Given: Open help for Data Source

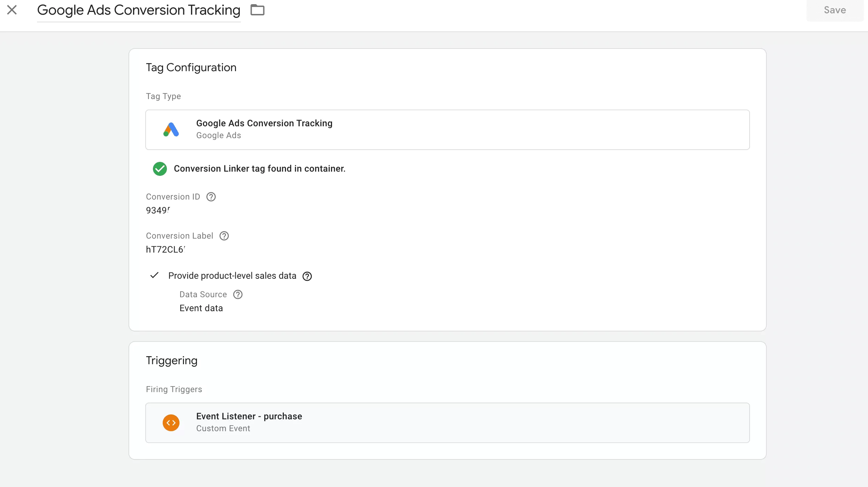Looking at the screenshot, I should 238,294.
